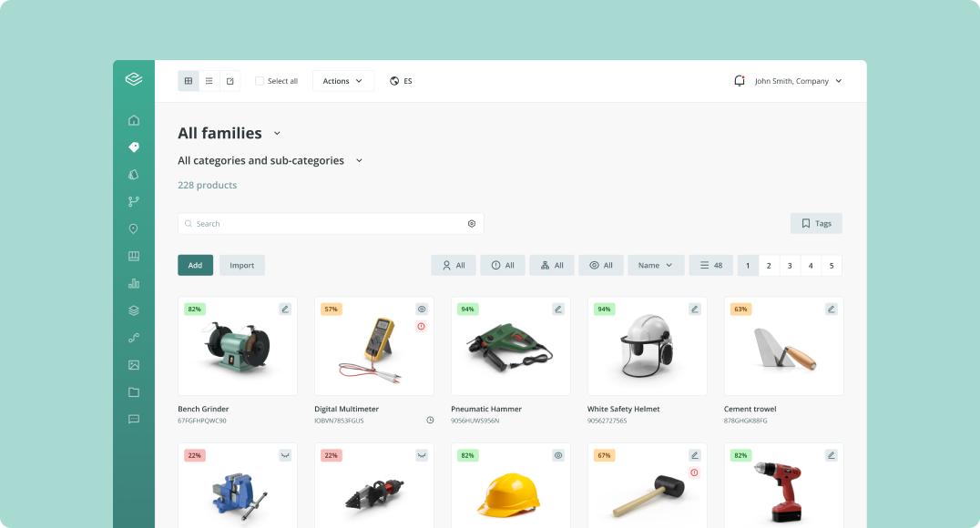This screenshot has height=528, width=980.
Task: Click the Import button
Action: click(x=241, y=265)
